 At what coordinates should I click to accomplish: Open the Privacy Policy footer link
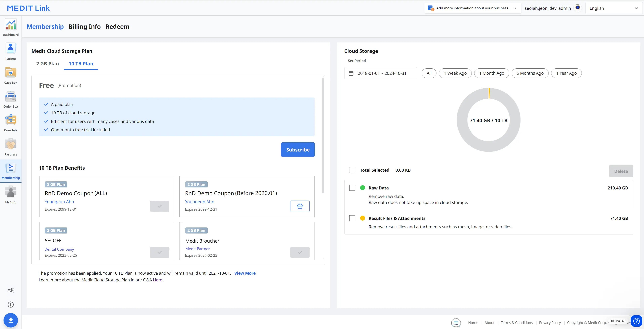click(550, 322)
